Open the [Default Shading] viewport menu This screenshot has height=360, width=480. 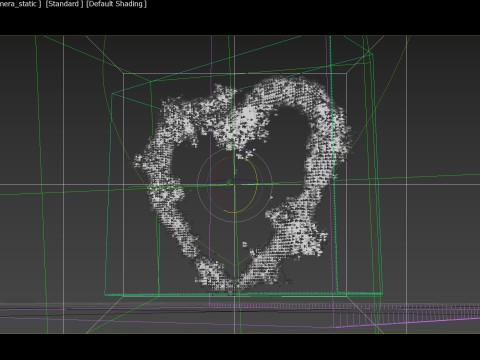pyautogui.click(x=116, y=4)
